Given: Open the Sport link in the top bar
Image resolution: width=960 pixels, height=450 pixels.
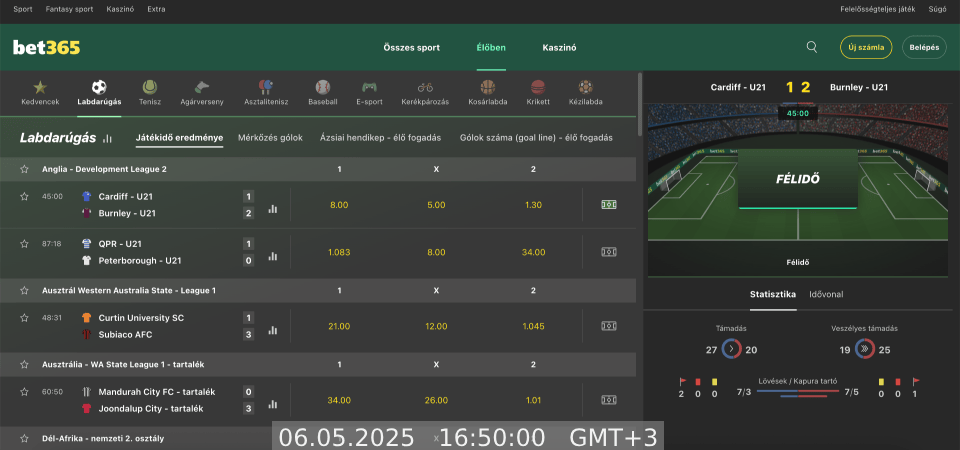Looking at the screenshot, I should (23, 9).
